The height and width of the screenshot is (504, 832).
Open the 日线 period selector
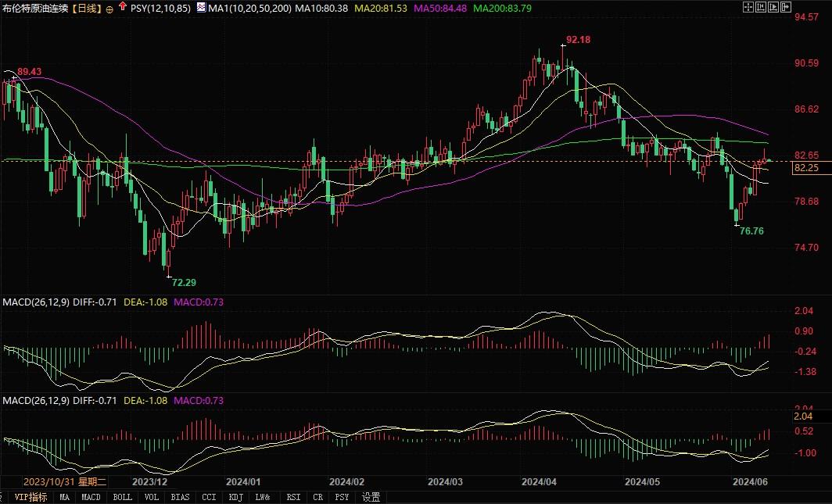click(88, 8)
